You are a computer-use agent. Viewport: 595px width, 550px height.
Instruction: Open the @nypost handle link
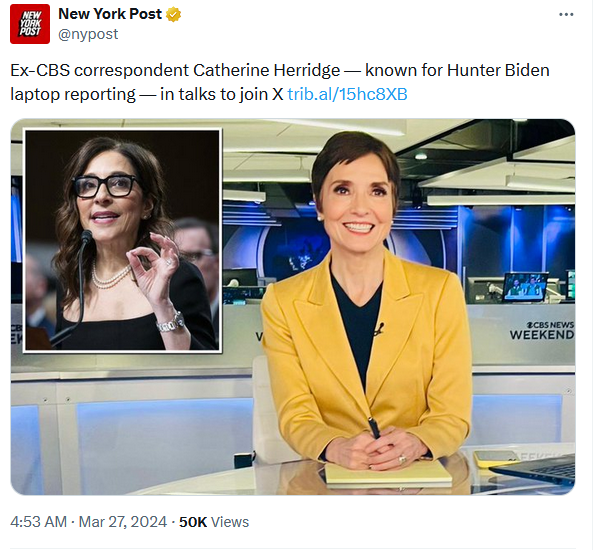[x=88, y=34]
